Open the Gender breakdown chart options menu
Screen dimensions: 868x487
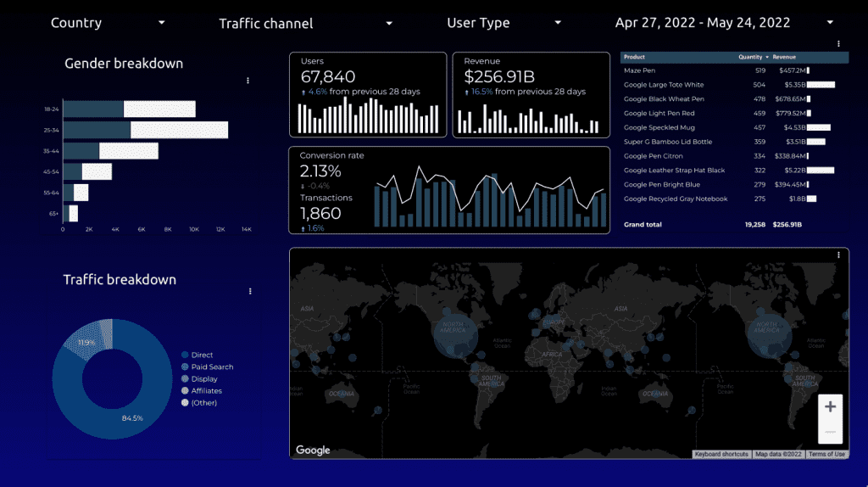tap(248, 81)
